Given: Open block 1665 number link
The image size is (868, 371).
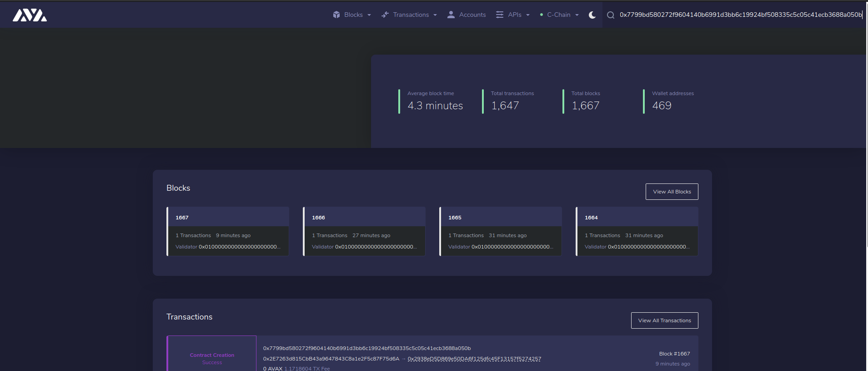Looking at the screenshot, I should tap(455, 218).
